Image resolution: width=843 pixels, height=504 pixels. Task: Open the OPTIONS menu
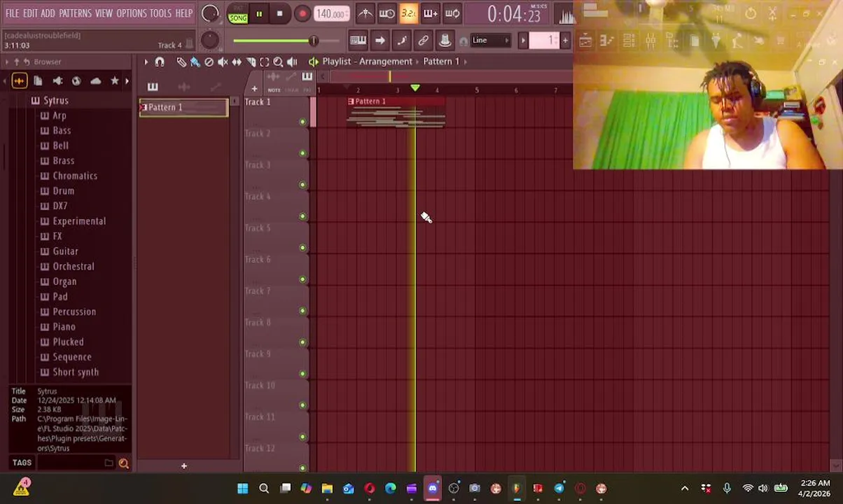click(x=131, y=13)
